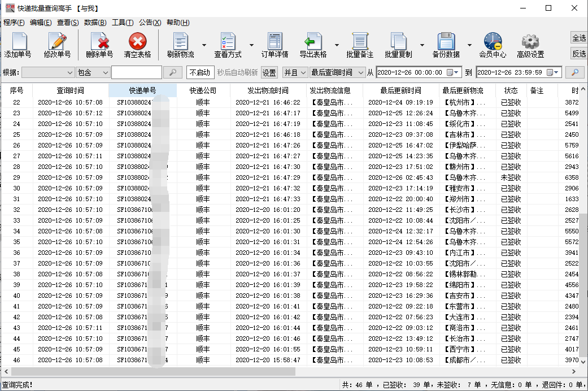This screenshot has height=391, width=588.
Task: Click the vertical scrollbar down arrow
Action: click(583, 362)
